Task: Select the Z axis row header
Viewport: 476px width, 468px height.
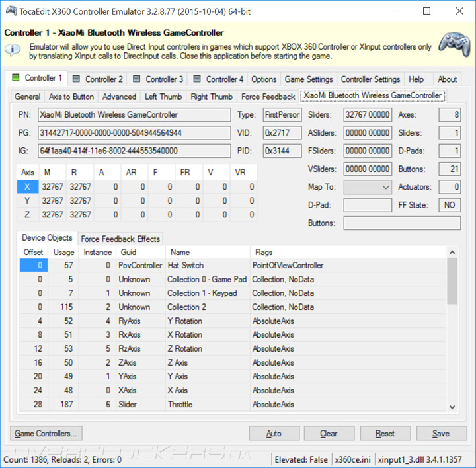Action: click(x=28, y=215)
